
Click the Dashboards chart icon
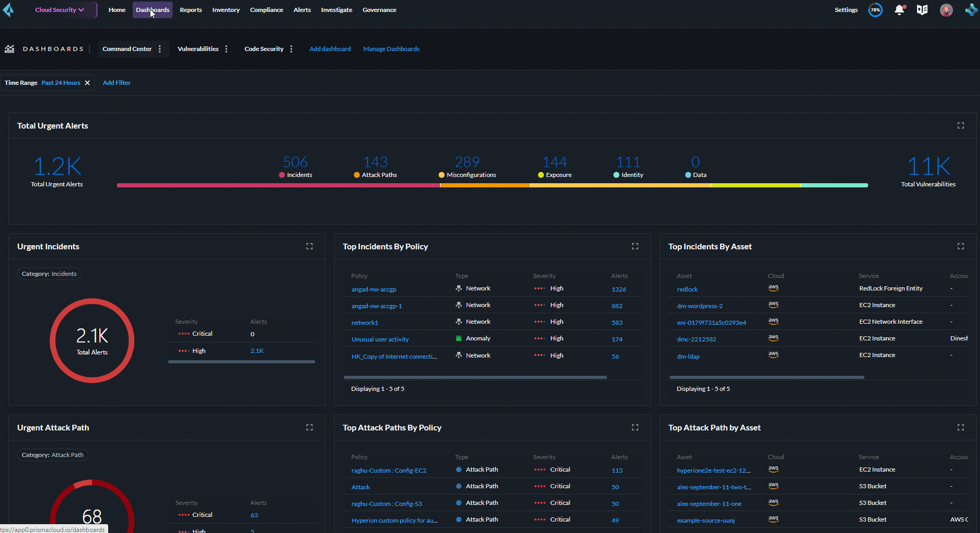pos(9,49)
